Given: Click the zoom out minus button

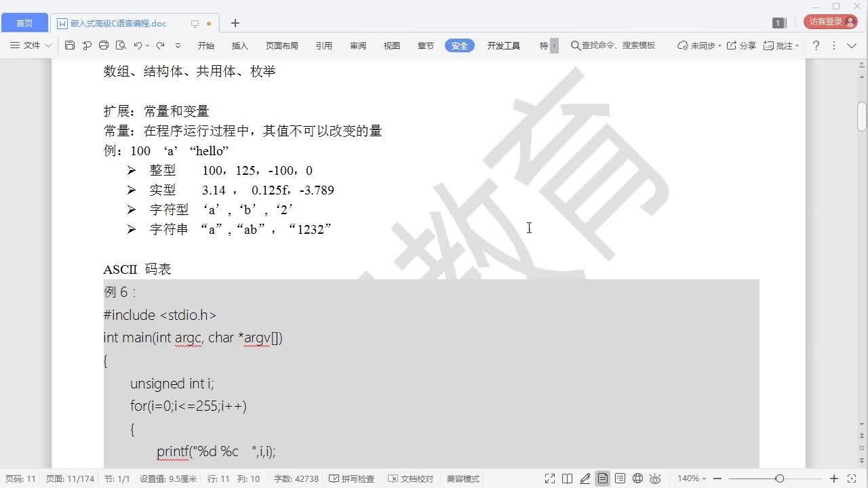Looking at the screenshot, I should click(717, 479).
